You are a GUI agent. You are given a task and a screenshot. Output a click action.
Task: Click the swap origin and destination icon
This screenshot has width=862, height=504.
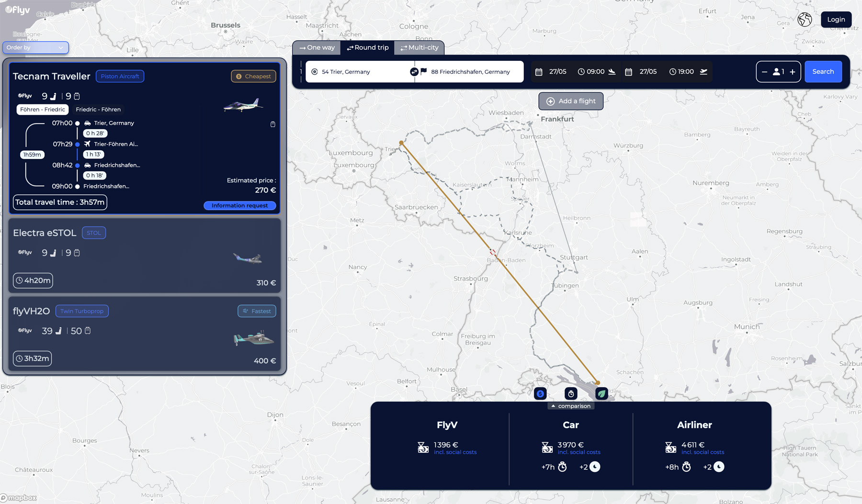(413, 72)
